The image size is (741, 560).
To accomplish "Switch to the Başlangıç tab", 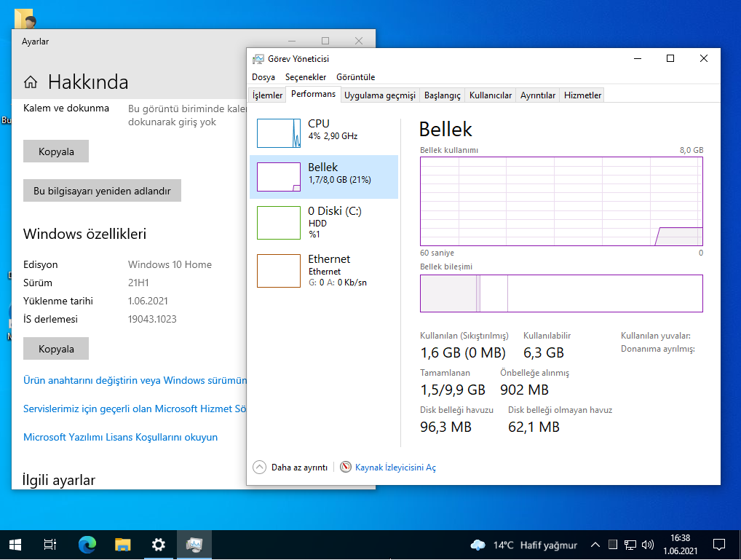I will click(x=443, y=95).
